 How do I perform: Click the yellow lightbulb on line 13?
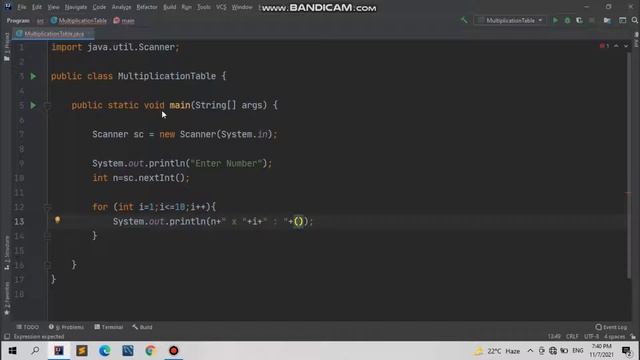point(58,220)
